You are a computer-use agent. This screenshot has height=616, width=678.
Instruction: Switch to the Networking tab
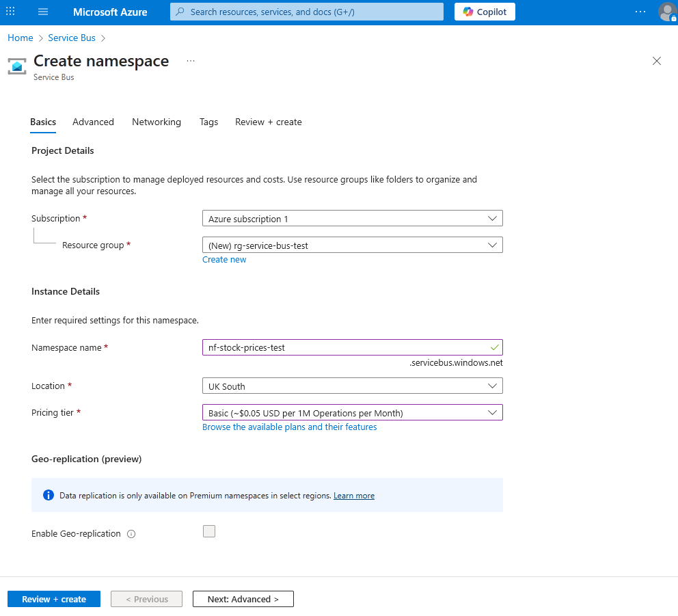point(157,122)
